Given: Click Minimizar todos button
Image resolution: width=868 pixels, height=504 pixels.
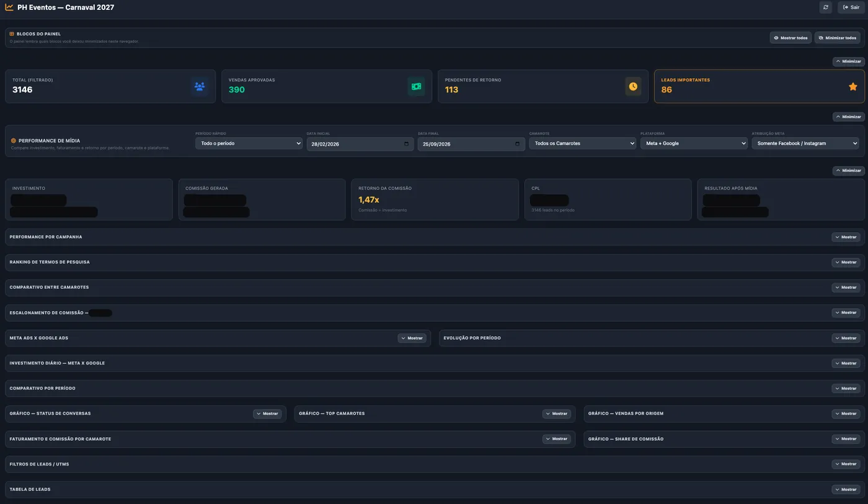Looking at the screenshot, I should pyautogui.click(x=837, y=38).
